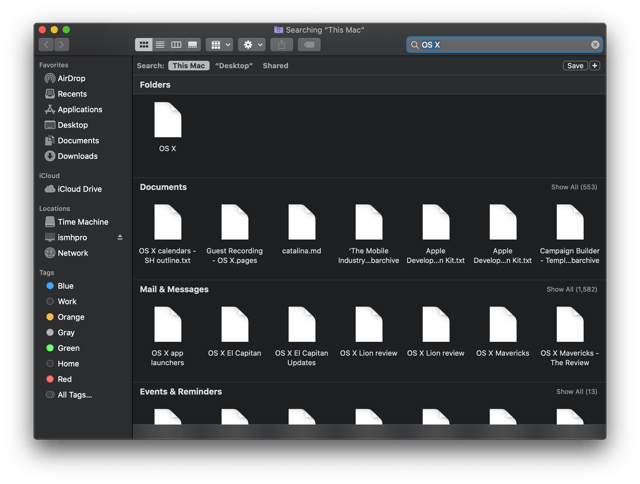Select Time Machine location
Screen dimensions: 640x484
coord(77,222)
